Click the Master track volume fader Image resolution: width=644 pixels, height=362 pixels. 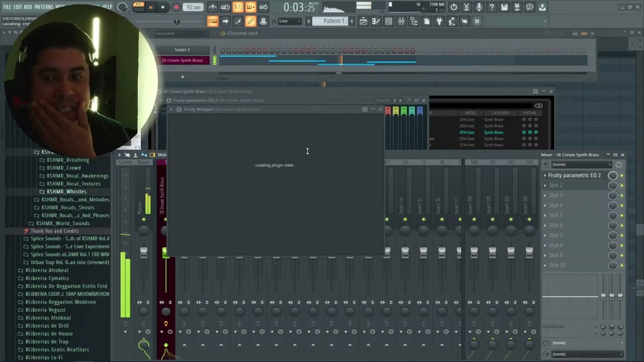(143, 252)
